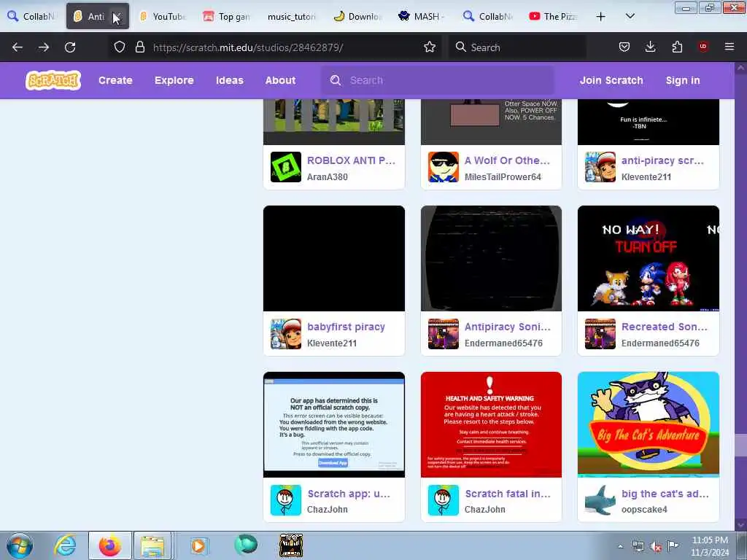
Task: Open the ROBLOX ANTI P... project link
Action: (351, 160)
